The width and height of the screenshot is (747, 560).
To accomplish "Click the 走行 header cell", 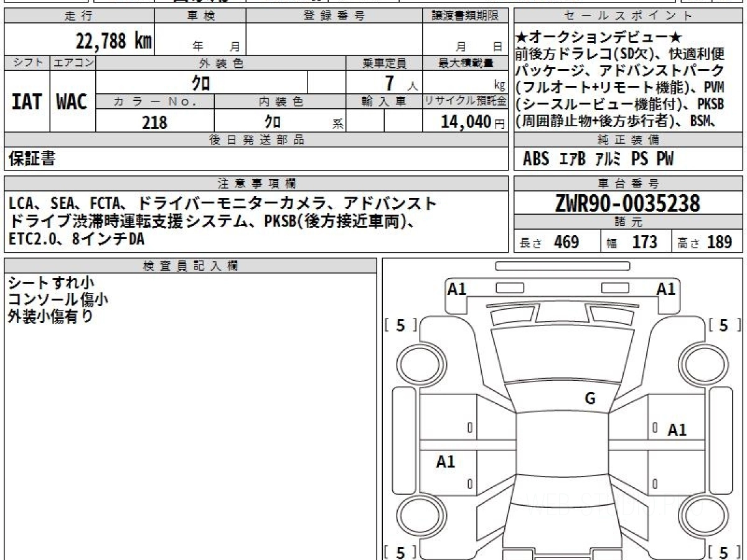I will pyautogui.click(x=79, y=16).
